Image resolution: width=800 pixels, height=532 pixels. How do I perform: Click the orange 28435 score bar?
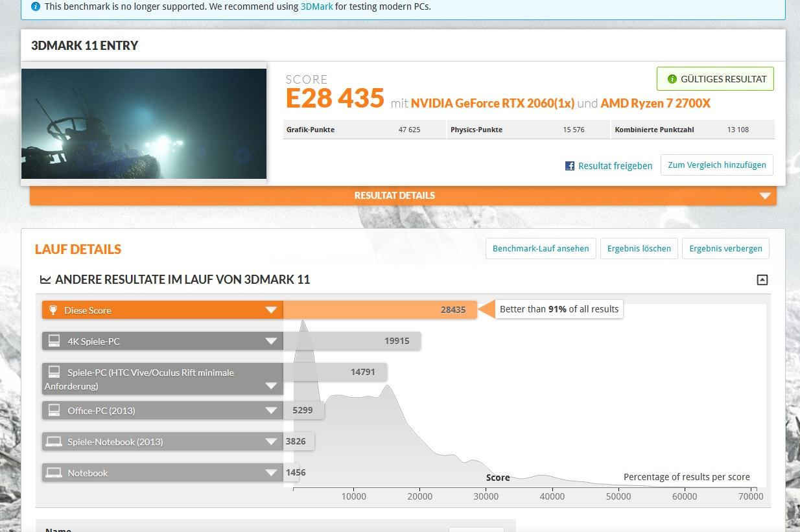[380, 310]
